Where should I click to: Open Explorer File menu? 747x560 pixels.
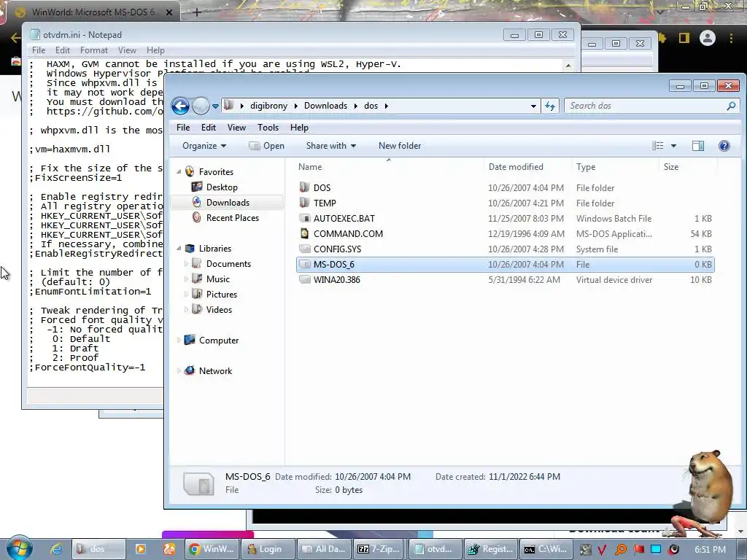(183, 127)
